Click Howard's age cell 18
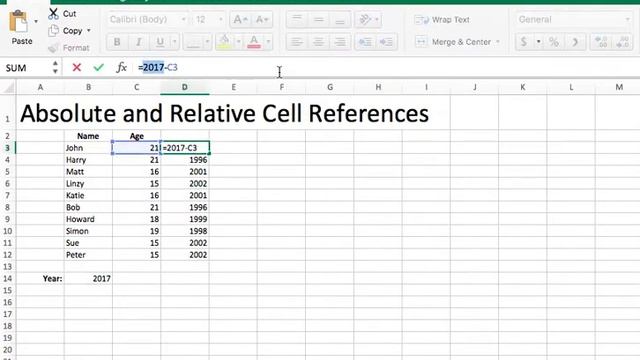 pyautogui.click(x=137, y=219)
